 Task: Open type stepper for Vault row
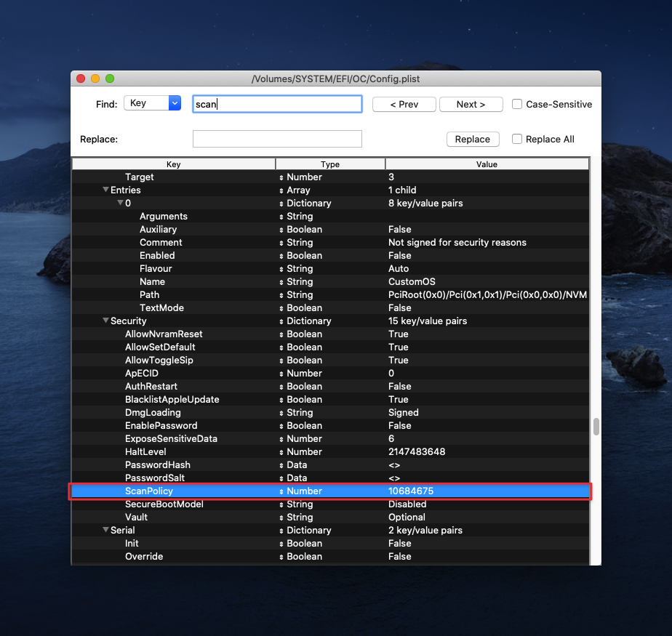coord(281,518)
